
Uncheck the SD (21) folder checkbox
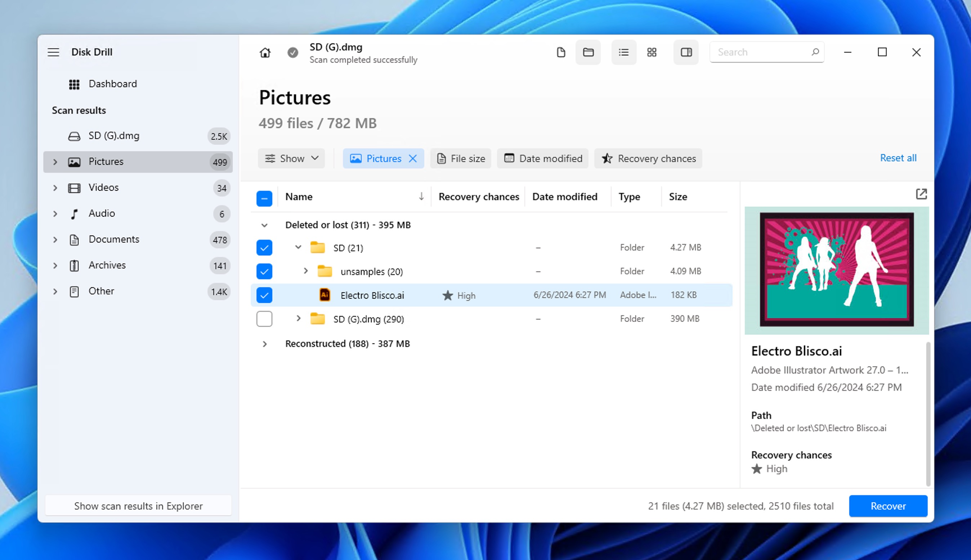(x=264, y=248)
